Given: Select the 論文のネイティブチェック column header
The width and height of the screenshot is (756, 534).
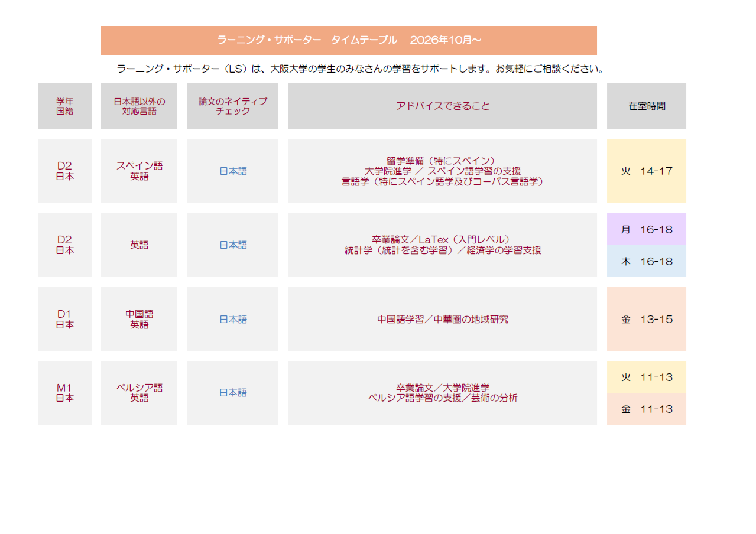Looking at the screenshot, I should point(232,106).
